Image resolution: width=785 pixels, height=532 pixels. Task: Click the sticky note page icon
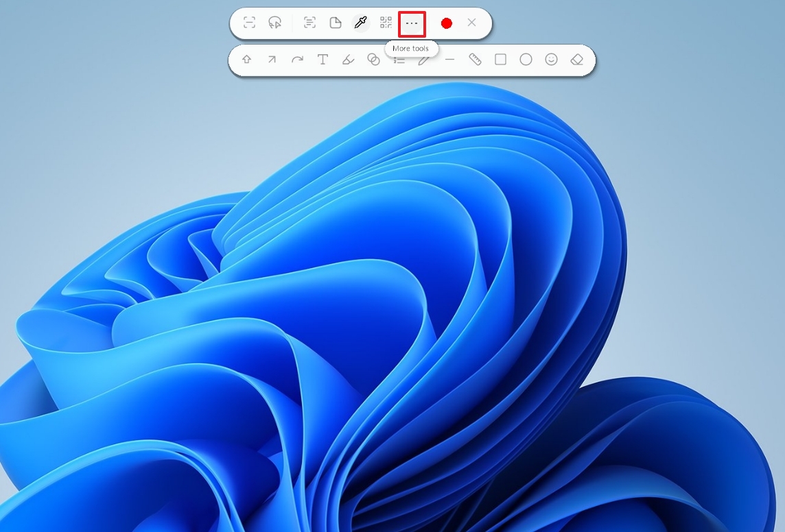click(x=336, y=23)
